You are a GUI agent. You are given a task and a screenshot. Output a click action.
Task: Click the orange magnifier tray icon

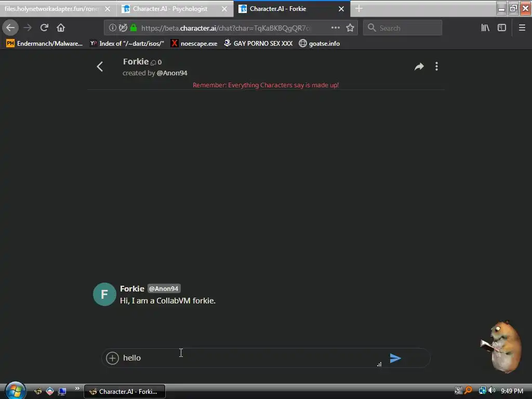pyautogui.click(x=469, y=391)
